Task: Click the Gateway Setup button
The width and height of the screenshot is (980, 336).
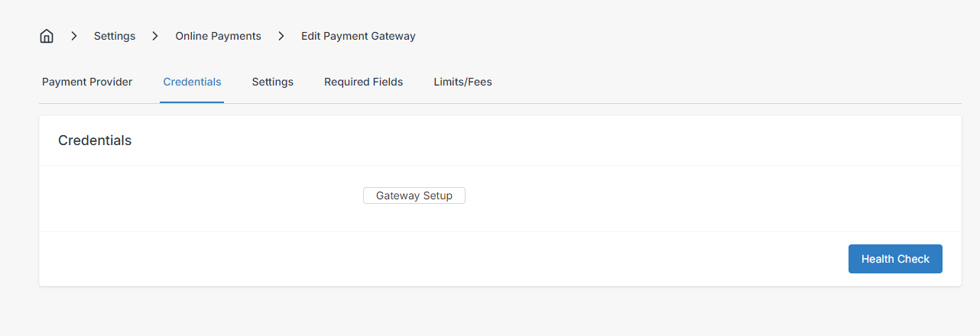Action: (x=414, y=195)
